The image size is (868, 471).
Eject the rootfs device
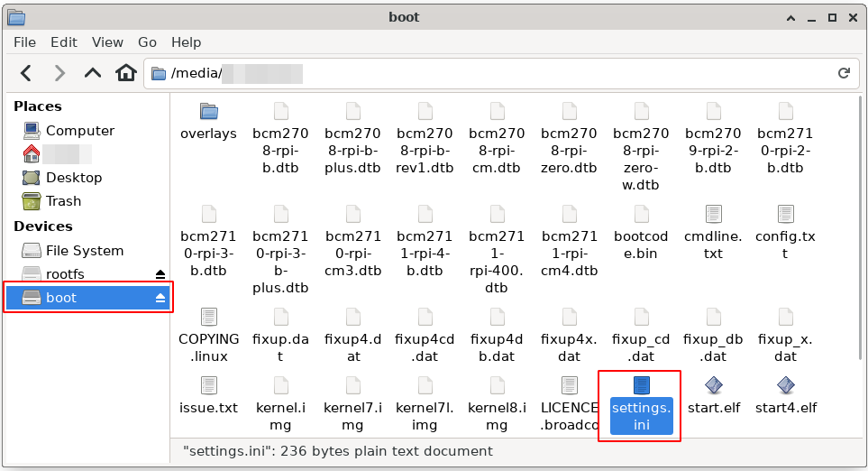point(160,274)
